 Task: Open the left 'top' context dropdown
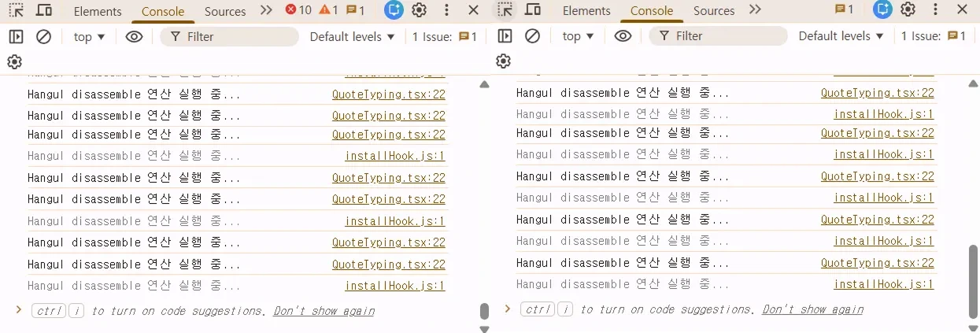point(89,37)
